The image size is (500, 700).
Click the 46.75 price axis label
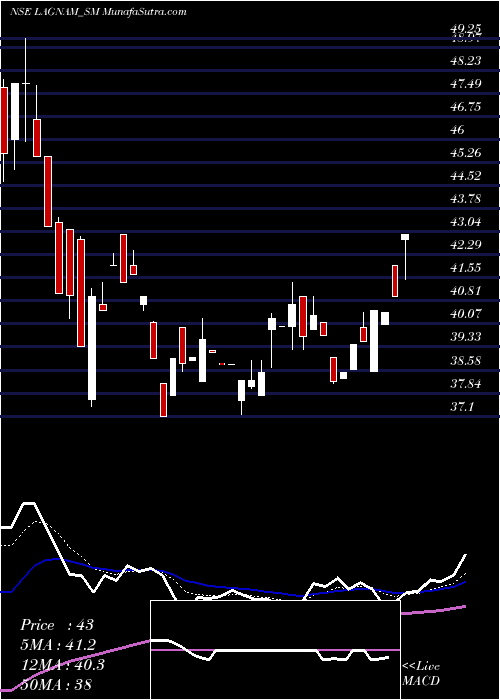coord(466,106)
